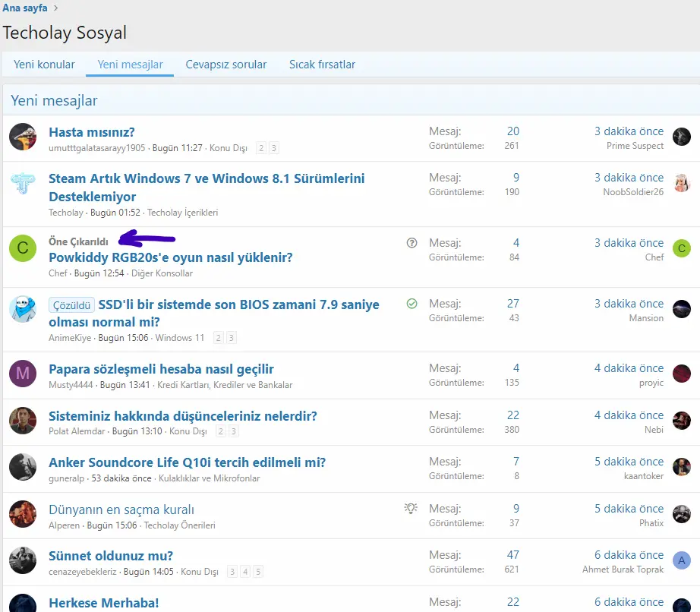
Task: Click lightbulb suggestion icon on Dünyanın row
Action: pos(411,509)
